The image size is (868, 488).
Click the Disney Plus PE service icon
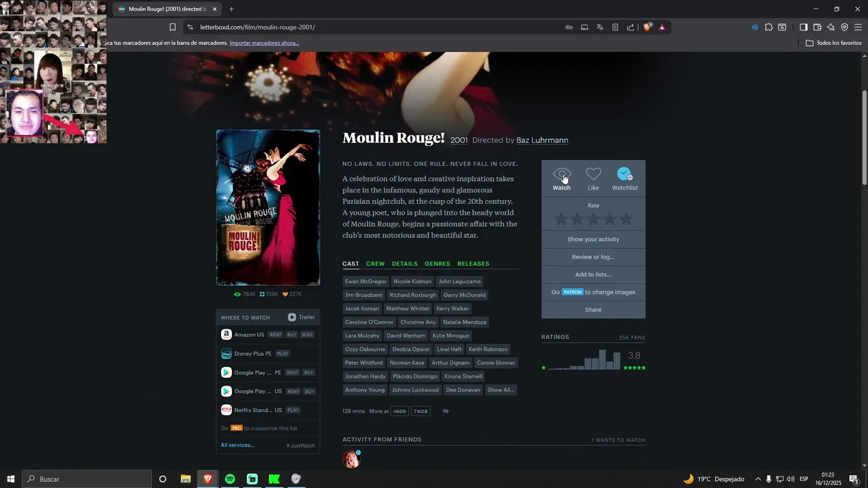(x=226, y=353)
